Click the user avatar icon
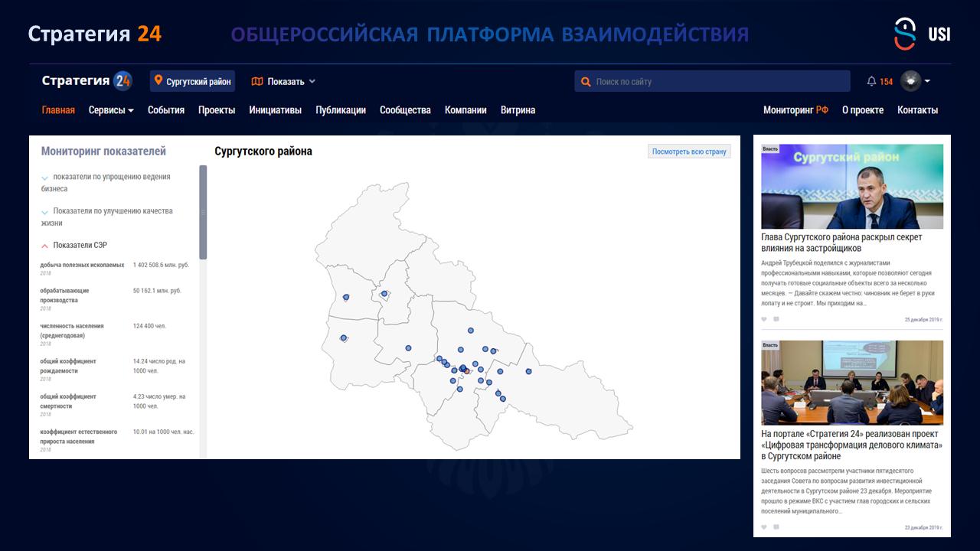 pos(910,81)
